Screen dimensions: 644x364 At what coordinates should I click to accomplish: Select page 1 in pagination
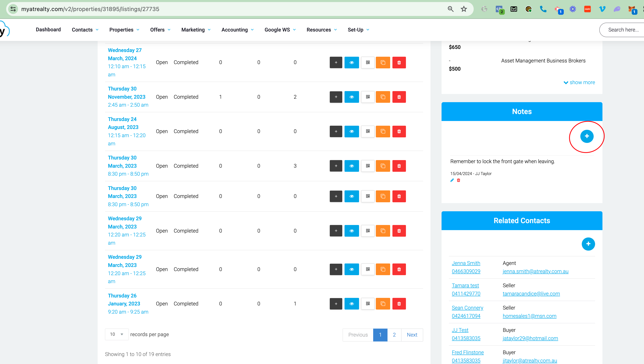pyautogui.click(x=380, y=335)
